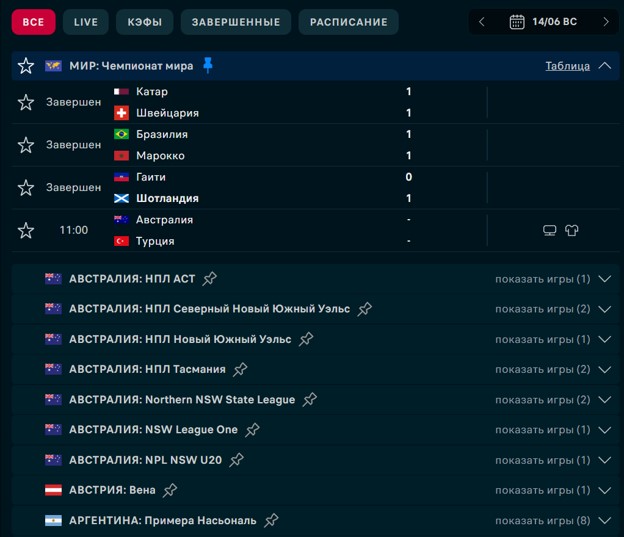624x537 pixels.
Task: Expand НПЛ АСТ games chevron
Action: 604,279
